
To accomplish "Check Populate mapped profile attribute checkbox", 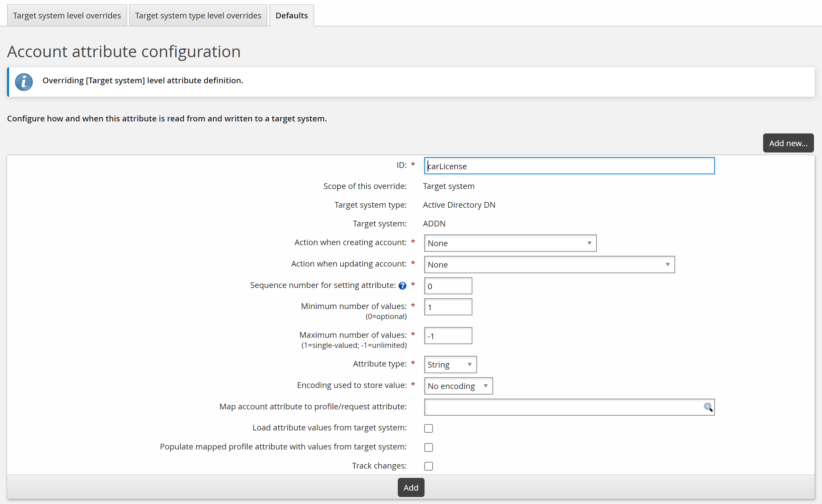I will click(x=429, y=447).
